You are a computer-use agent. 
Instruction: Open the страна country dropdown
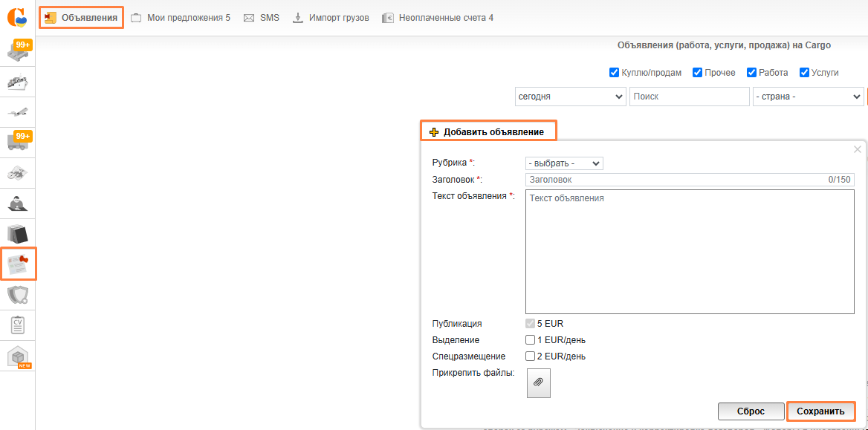[807, 97]
